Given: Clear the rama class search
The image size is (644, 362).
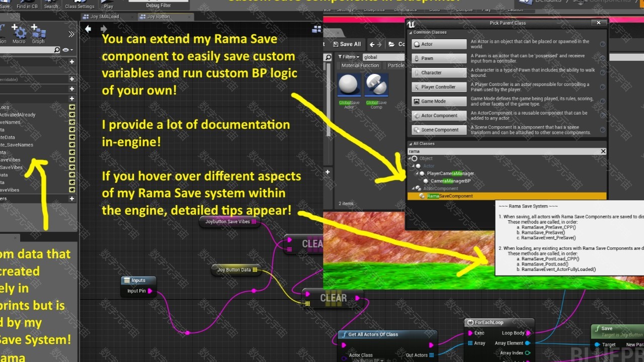Looking at the screenshot, I should click(603, 151).
